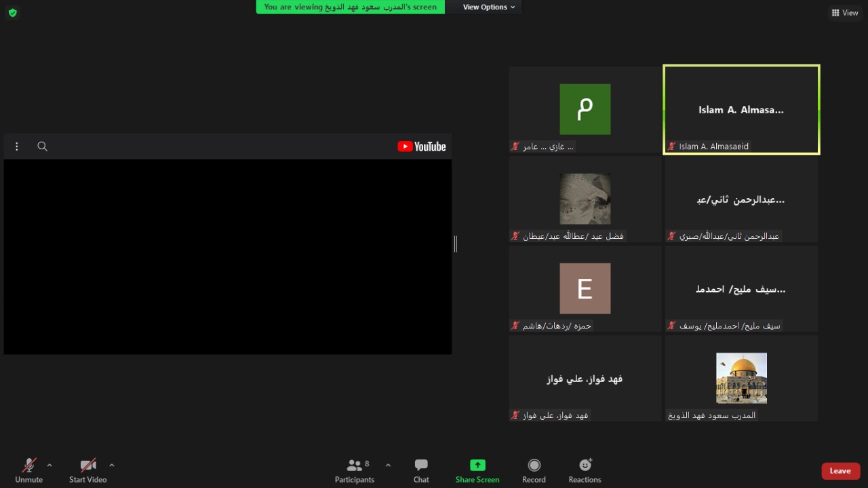This screenshot has width=868, height=488.
Task: Click the YouTube search magnifier icon
Action: tap(42, 147)
